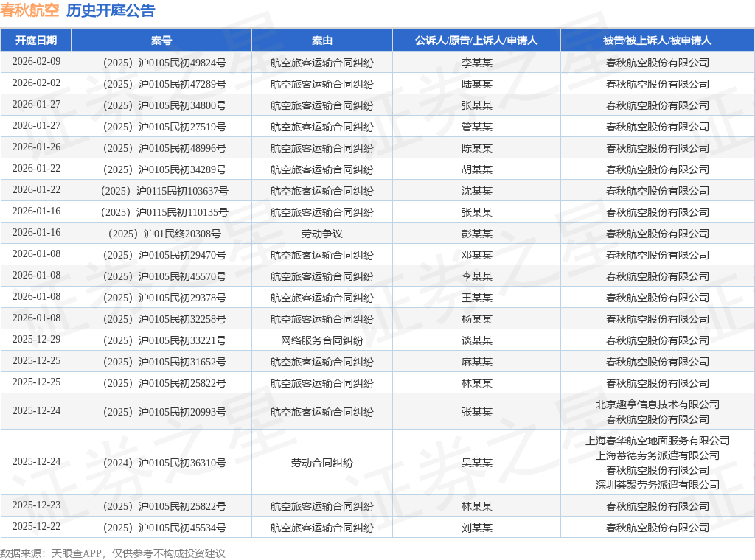Click plaintiff 陆某某

click(x=477, y=84)
